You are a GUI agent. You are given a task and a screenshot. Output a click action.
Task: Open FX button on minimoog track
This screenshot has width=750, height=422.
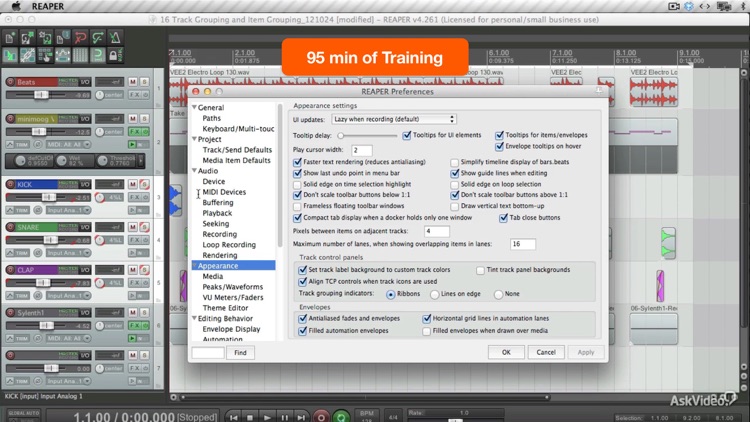[x=135, y=132]
